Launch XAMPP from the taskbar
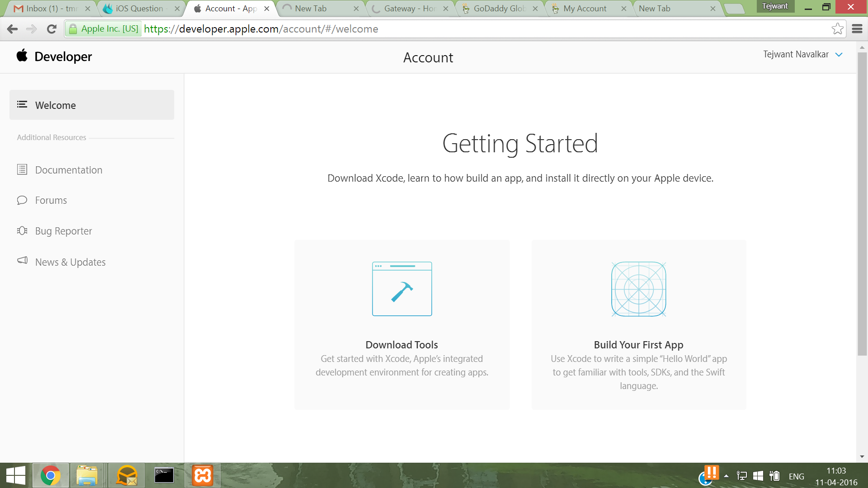Screen dimensions: 868x488 pos(203,475)
